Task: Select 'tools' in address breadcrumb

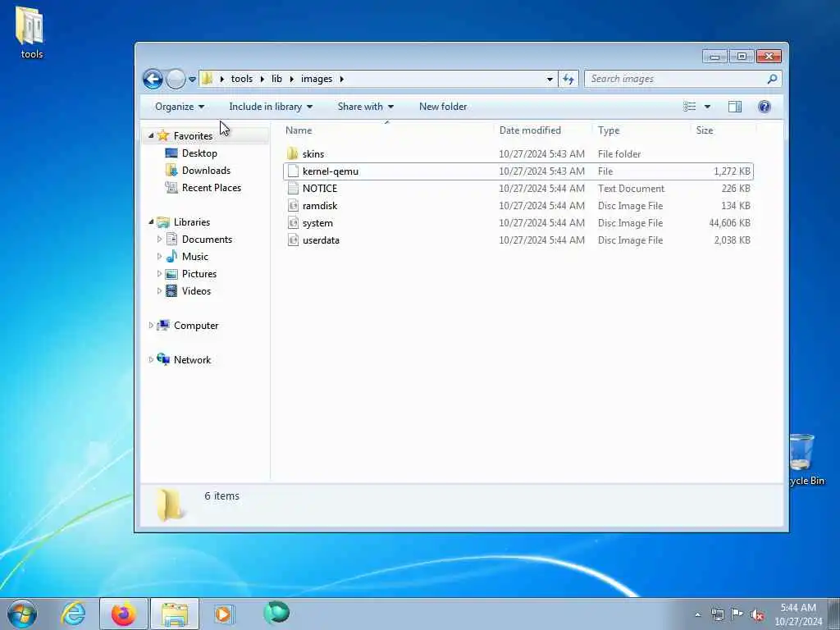Action: [242, 79]
